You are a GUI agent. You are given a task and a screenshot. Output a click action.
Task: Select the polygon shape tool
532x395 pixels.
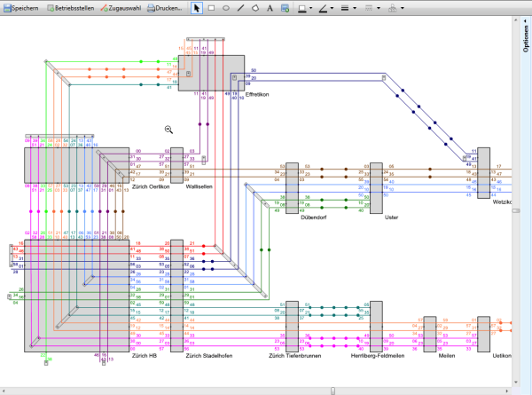254,7
